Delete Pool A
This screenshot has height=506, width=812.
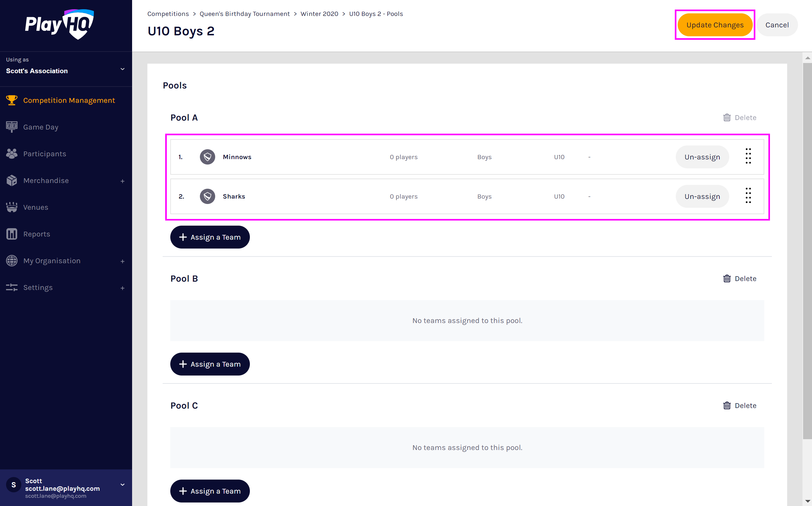pyautogui.click(x=740, y=117)
